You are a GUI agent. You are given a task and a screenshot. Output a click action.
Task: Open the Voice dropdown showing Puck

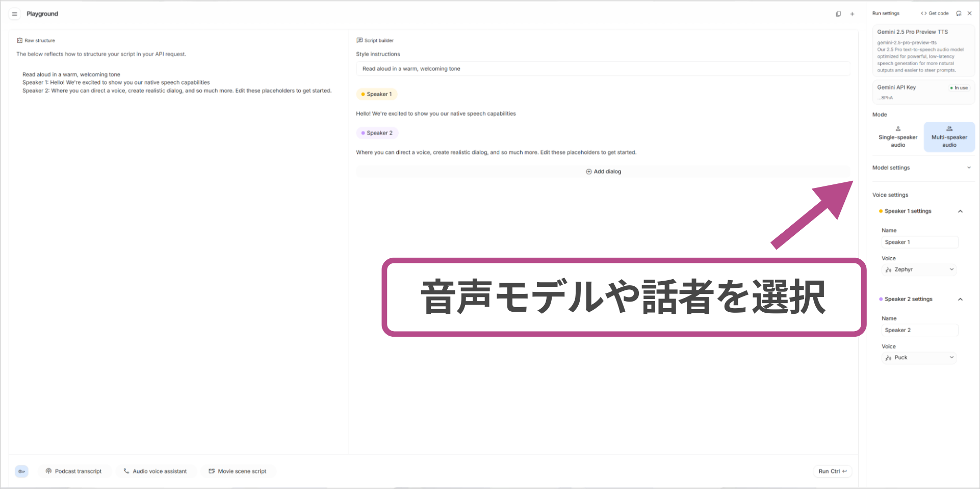[x=919, y=357]
